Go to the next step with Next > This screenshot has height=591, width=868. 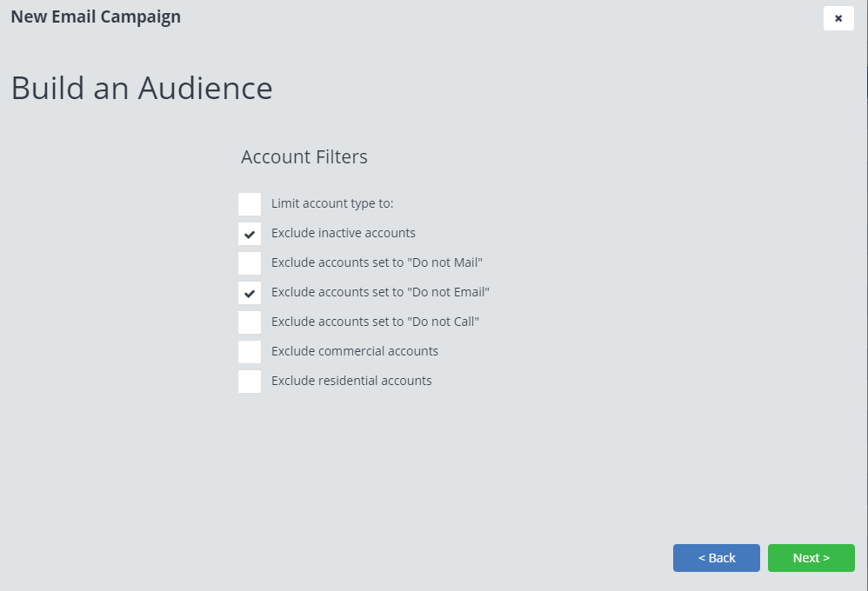(811, 558)
